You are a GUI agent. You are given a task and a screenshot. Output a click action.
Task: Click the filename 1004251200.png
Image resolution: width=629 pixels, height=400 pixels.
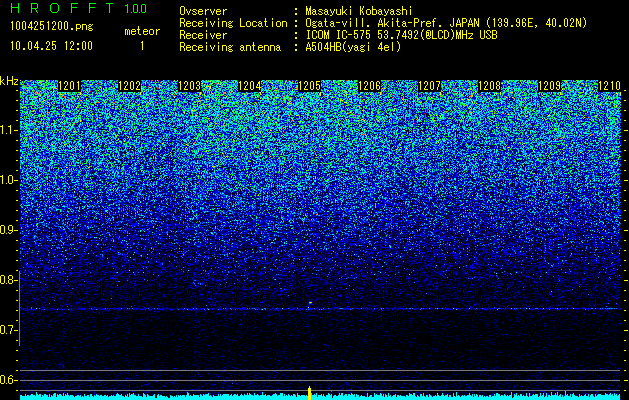point(52,27)
